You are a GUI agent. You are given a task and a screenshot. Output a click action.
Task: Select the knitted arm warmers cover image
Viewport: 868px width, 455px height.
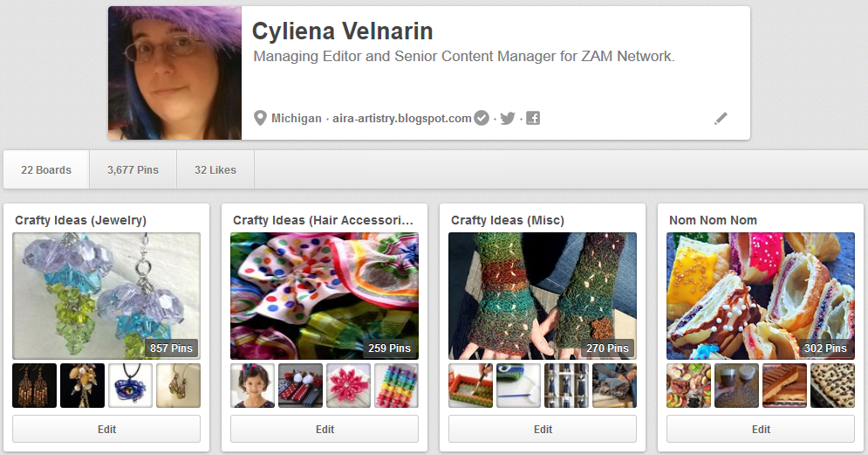click(x=543, y=295)
